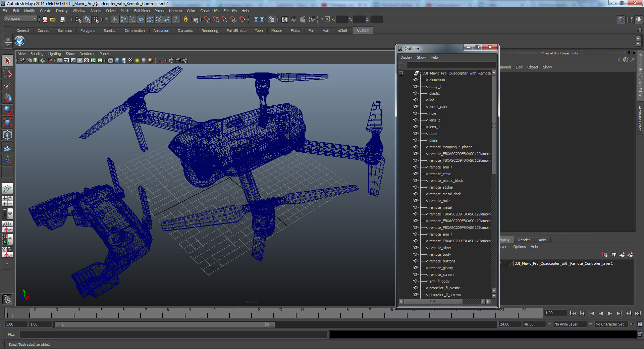The width and height of the screenshot is (644, 349).
Task: Toggle smooth shade all in the viewport
Action: pos(117,60)
